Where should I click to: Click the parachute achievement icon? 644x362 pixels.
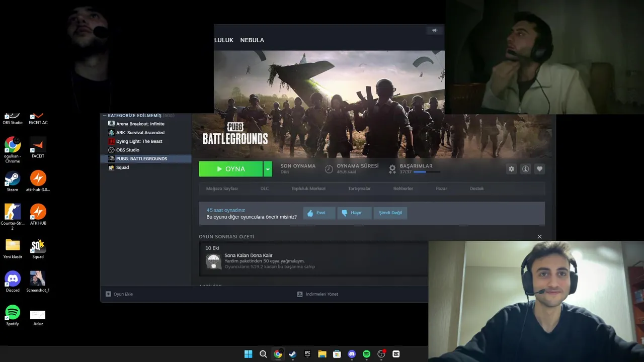213,261
